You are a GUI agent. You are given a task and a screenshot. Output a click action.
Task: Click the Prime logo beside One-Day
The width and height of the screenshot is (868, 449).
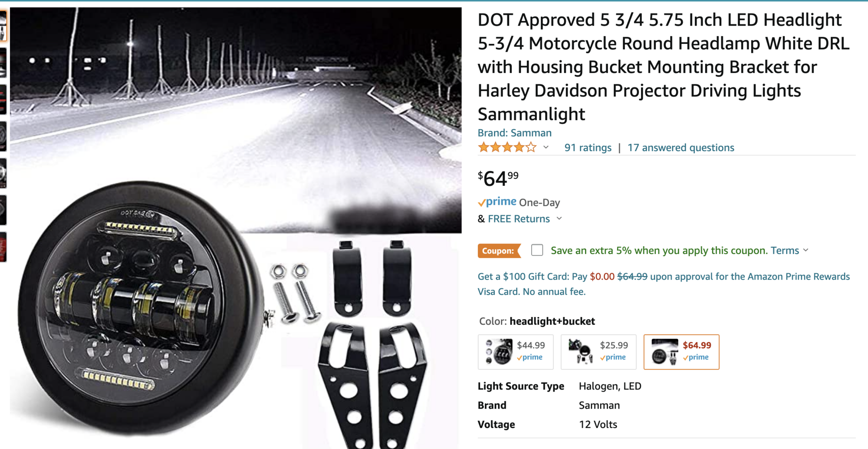click(x=497, y=202)
